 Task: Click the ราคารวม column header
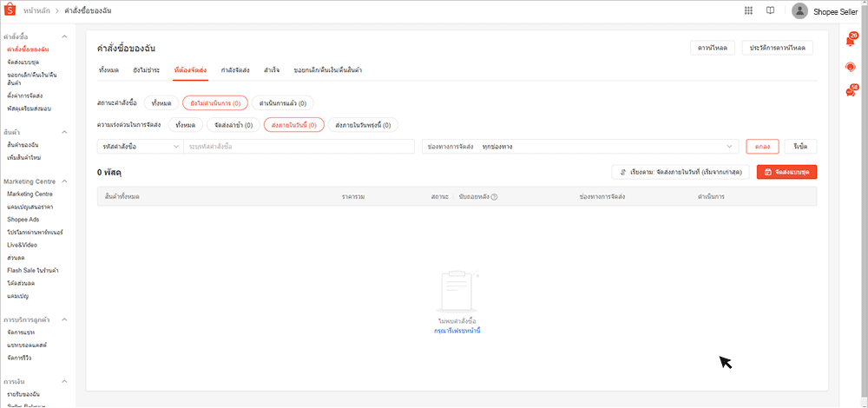(x=353, y=196)
